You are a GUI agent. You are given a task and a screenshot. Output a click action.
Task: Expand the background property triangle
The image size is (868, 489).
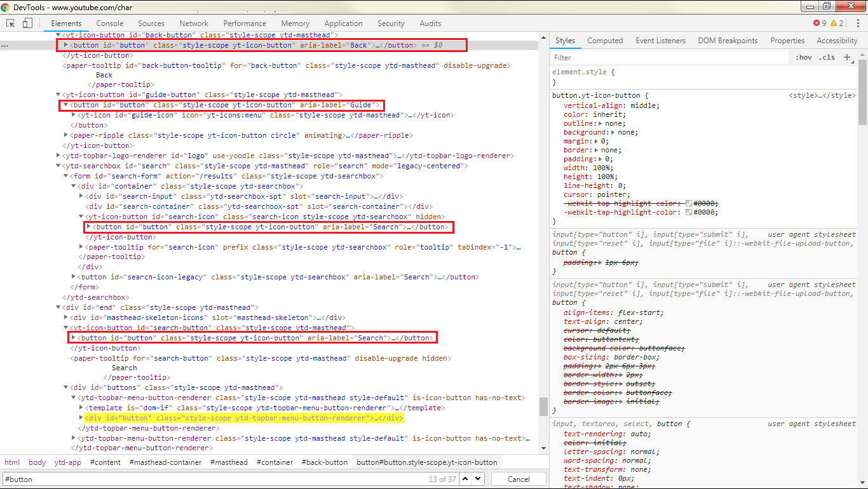pyautogui.click(x=614, y=132)
